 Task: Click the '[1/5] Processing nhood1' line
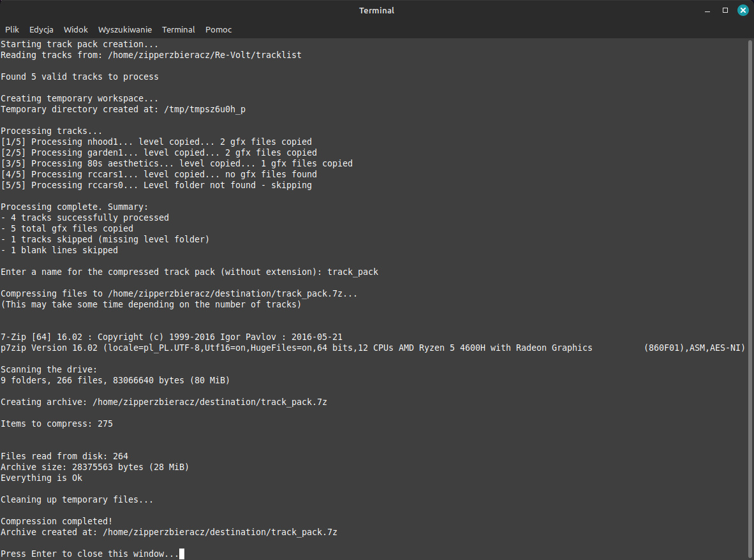(156, 142)
